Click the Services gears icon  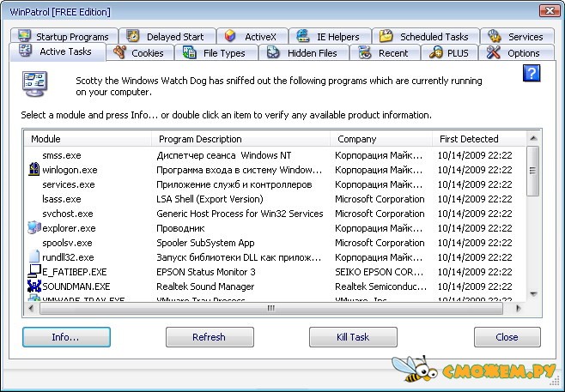click(494, 36)
